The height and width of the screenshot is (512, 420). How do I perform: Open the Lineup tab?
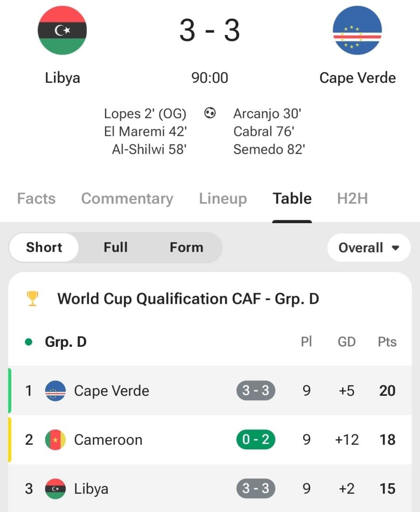[x=223, y=199]
